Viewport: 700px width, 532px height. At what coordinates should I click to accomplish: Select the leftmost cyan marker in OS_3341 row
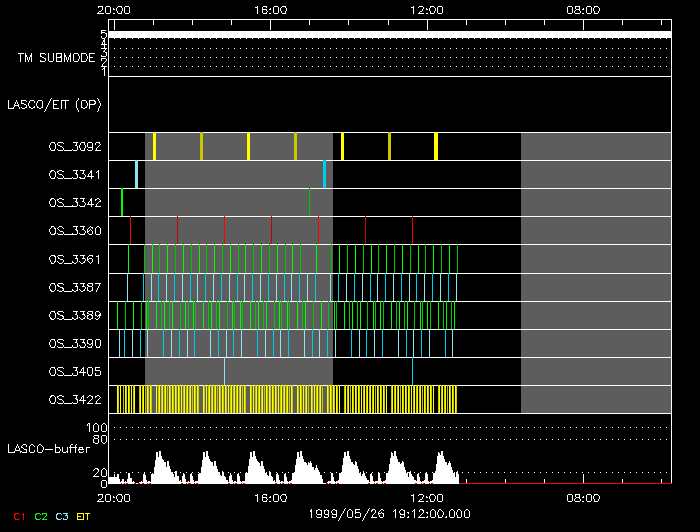point(137,174)
